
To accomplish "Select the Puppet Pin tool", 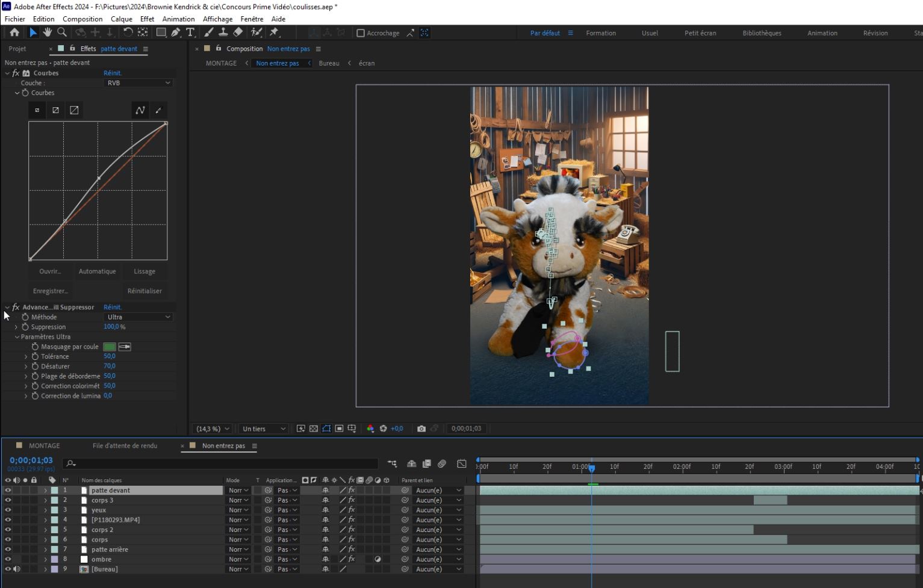I will click(x=275, y=32).
